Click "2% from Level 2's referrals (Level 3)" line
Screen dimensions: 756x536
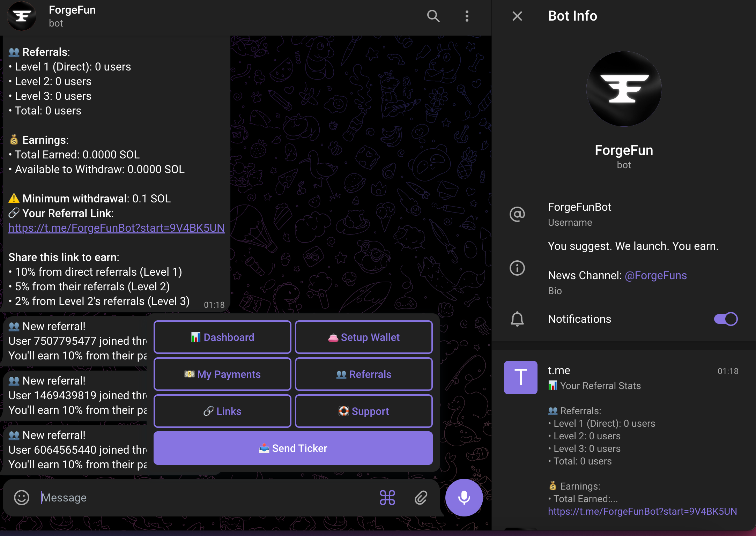(99, 301)
